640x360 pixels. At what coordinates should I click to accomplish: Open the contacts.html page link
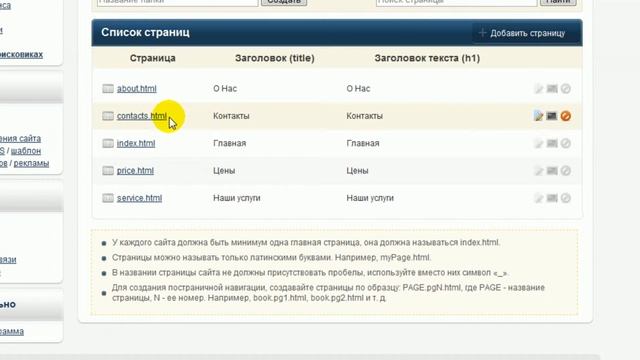click(142, 116)
